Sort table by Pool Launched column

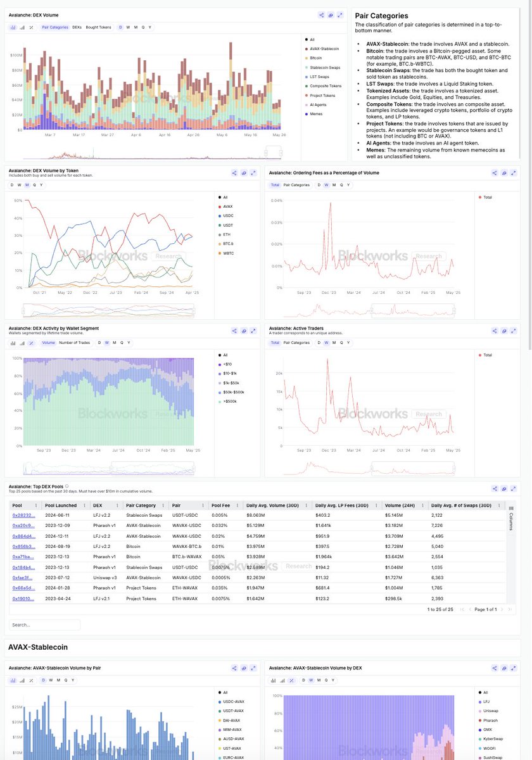61,505
